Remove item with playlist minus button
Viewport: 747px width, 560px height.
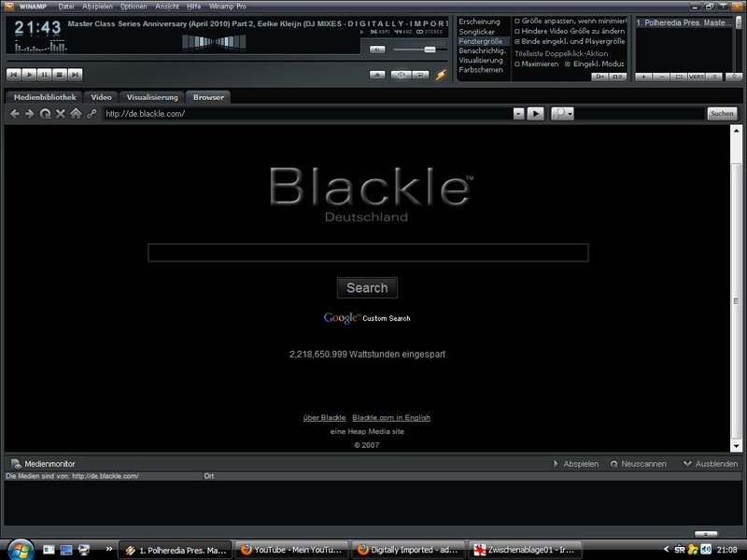pos(661,77)
